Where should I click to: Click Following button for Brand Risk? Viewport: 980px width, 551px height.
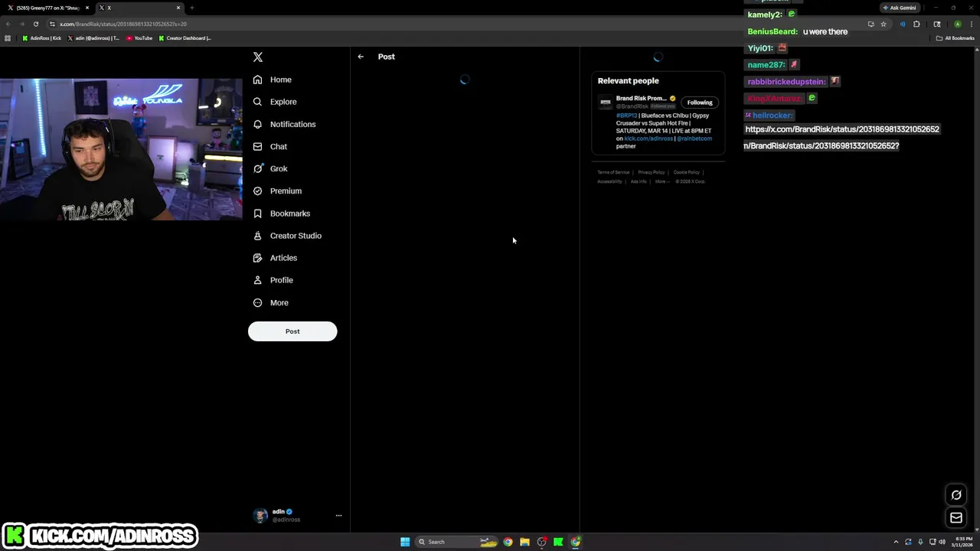pyautogui.click(x=700, y=103)
